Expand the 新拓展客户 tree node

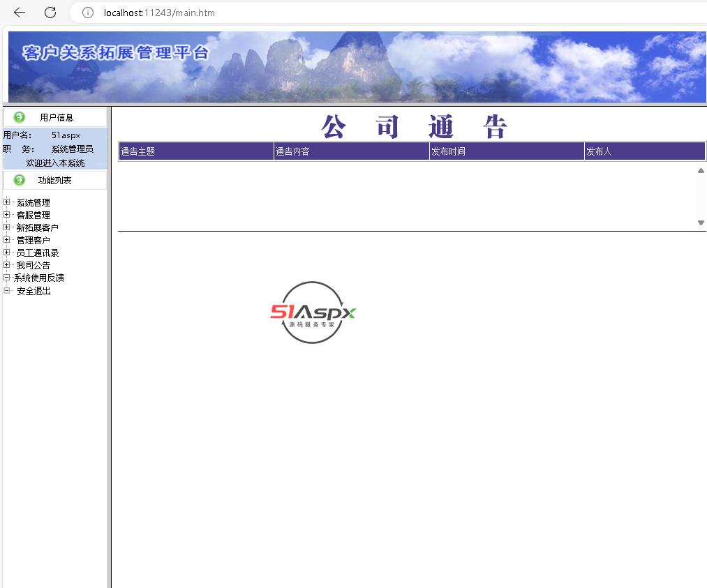pos(6,227)
